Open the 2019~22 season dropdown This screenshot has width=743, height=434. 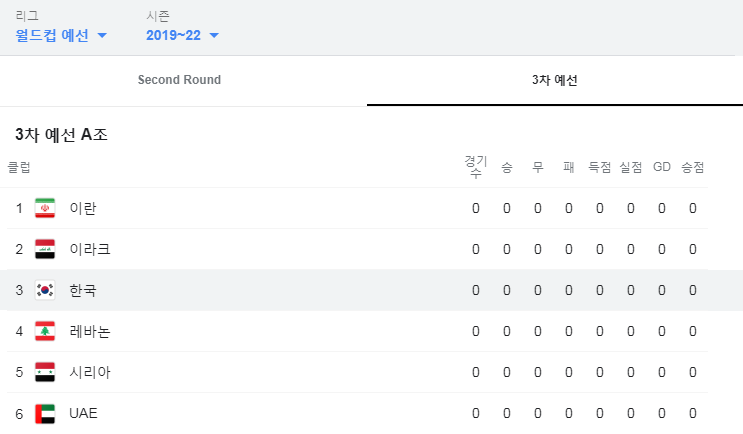tap(182, 35)
